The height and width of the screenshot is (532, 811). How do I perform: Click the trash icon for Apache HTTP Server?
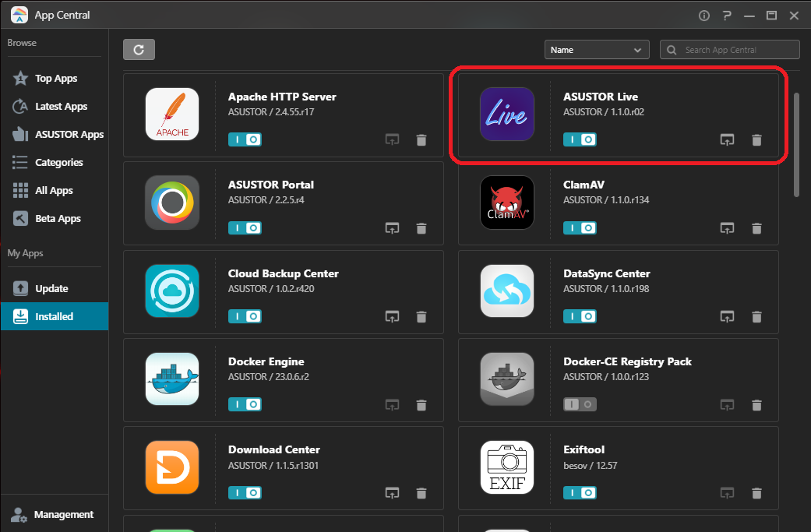click(x=421, y=139)
